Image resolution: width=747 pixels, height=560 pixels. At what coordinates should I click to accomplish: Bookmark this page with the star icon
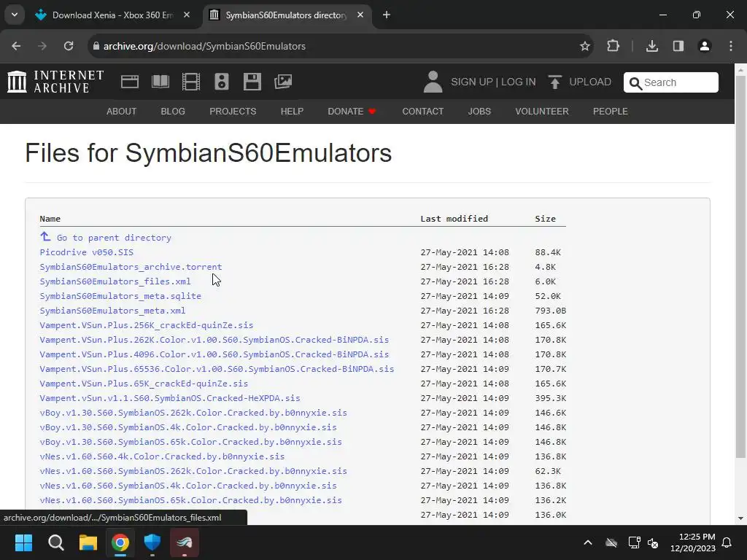tap(585, 46)
